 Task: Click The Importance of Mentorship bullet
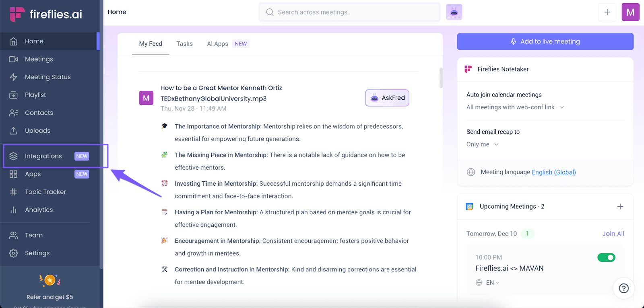289,133
